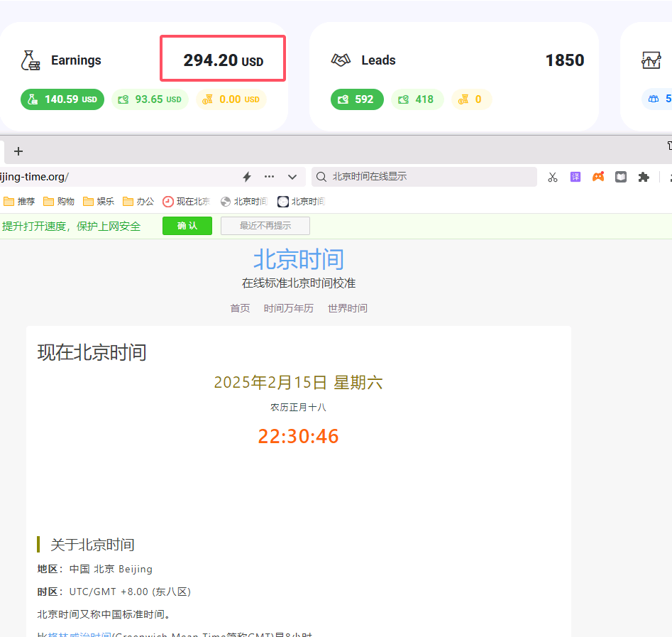Open the browser extensions puzzle icon
Image resolution: width=672 pixels, height=637 pixels.
click(x=644, y=177)
